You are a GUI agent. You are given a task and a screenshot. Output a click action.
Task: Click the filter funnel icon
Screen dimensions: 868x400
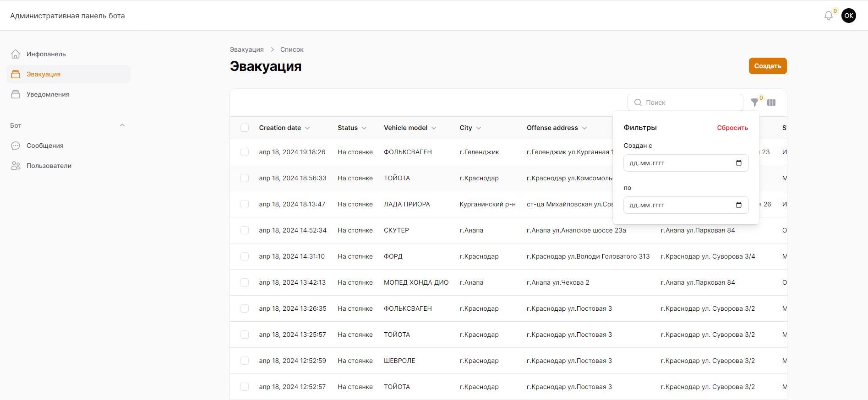[754, 103]
